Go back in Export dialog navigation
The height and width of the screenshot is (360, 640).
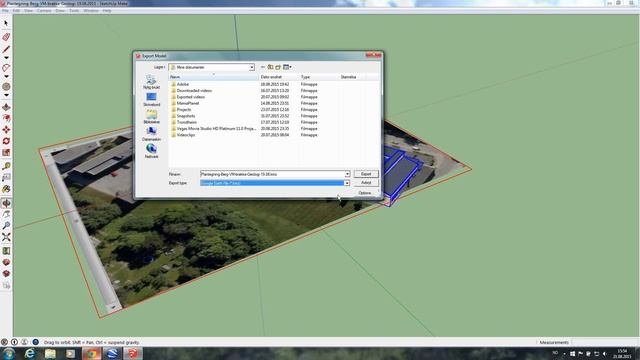[x=262, y=67]
